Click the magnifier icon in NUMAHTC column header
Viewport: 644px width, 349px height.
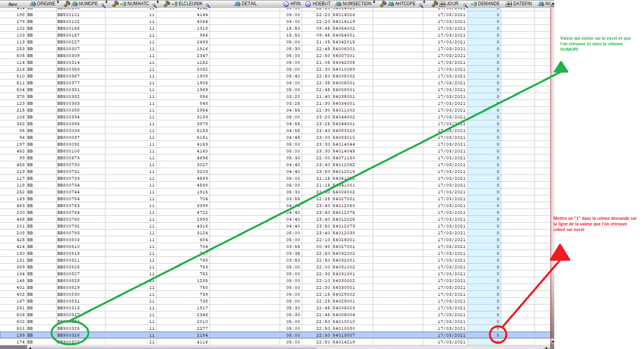point(154,4)
